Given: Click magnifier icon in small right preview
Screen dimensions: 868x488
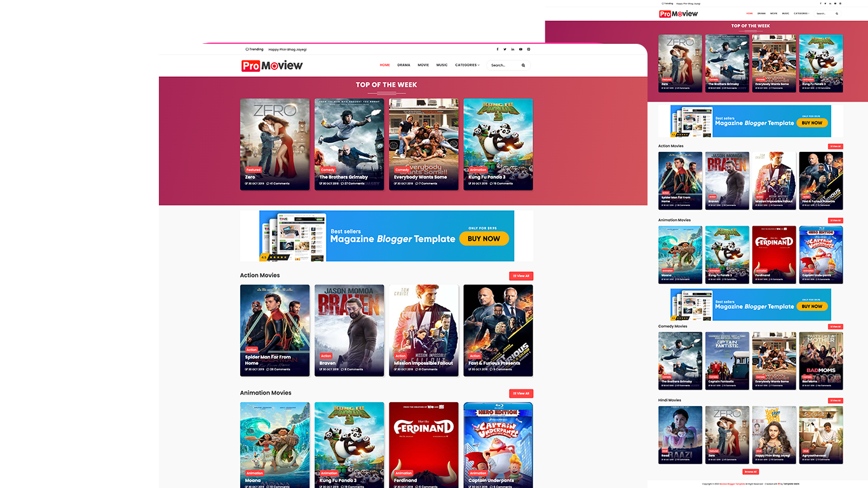Looking at the screenshot, I should pos(837,13).
